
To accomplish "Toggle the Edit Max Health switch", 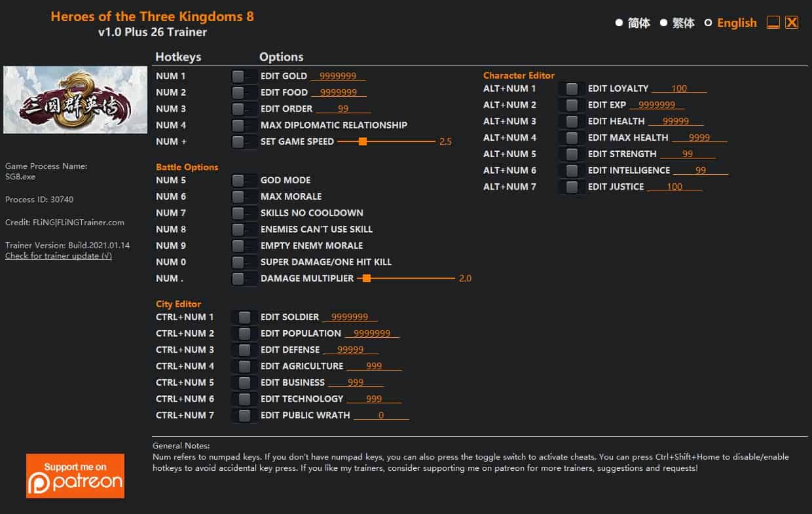I will pos(572,138).
